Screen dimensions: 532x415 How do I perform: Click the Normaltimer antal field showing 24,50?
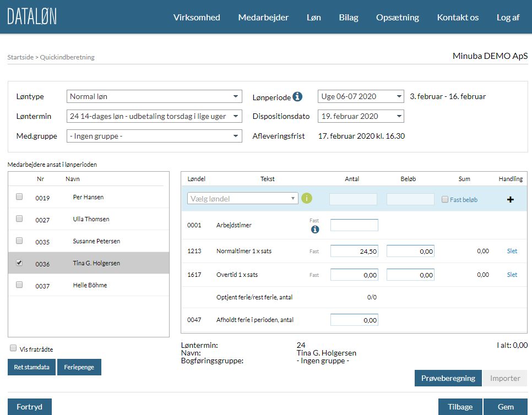coord(354,251)
